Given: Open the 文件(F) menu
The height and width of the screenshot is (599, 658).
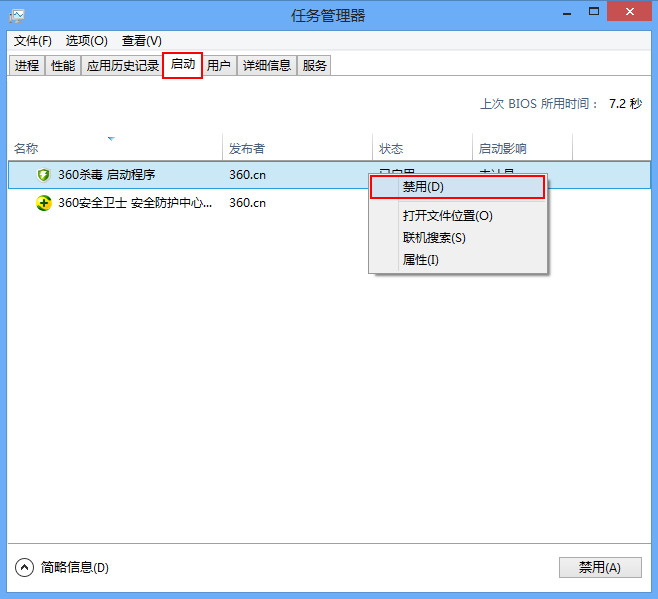Looking at the screenshot, I should coord(33,41).
